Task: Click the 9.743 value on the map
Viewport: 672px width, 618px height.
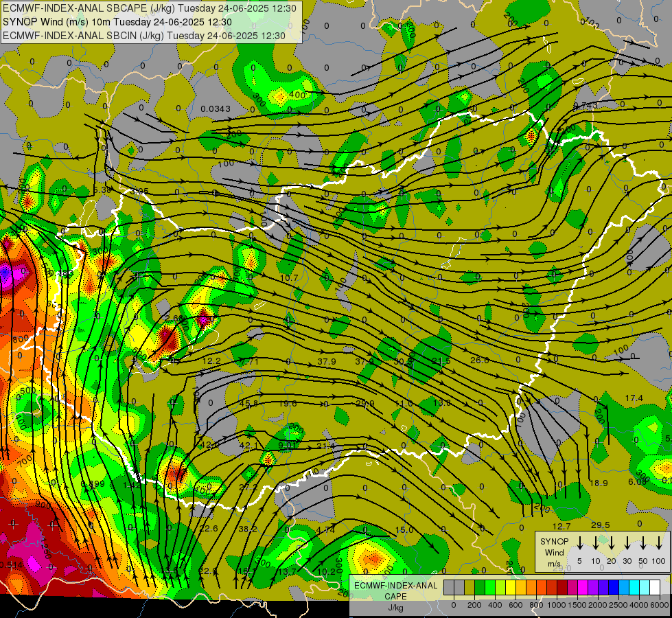Action: 585,106
